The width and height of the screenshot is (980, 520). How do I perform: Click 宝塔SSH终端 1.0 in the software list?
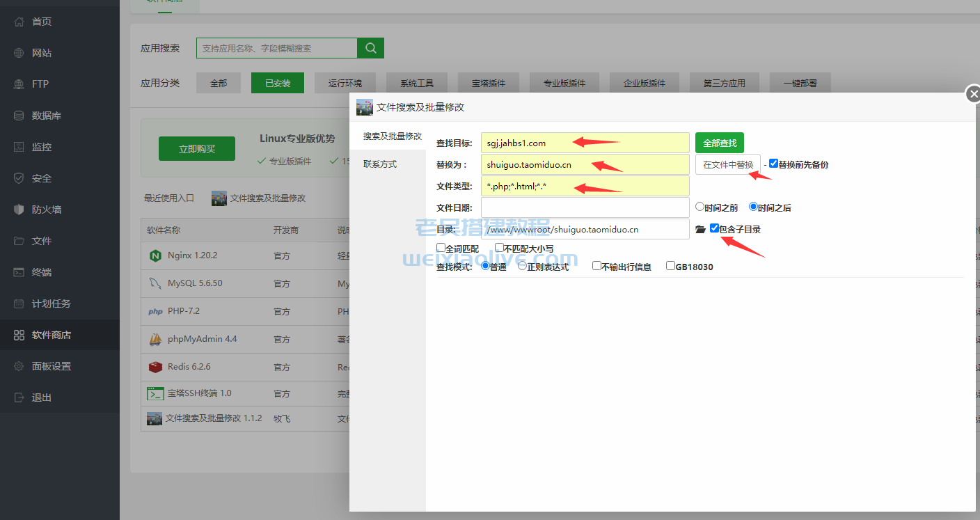(200, 393)
